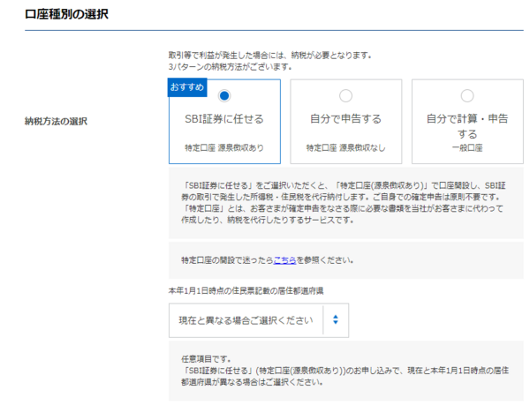Screen dimensions: 530x420
Task: Click the 納税方法の選択 label
Action: [56, 121]
